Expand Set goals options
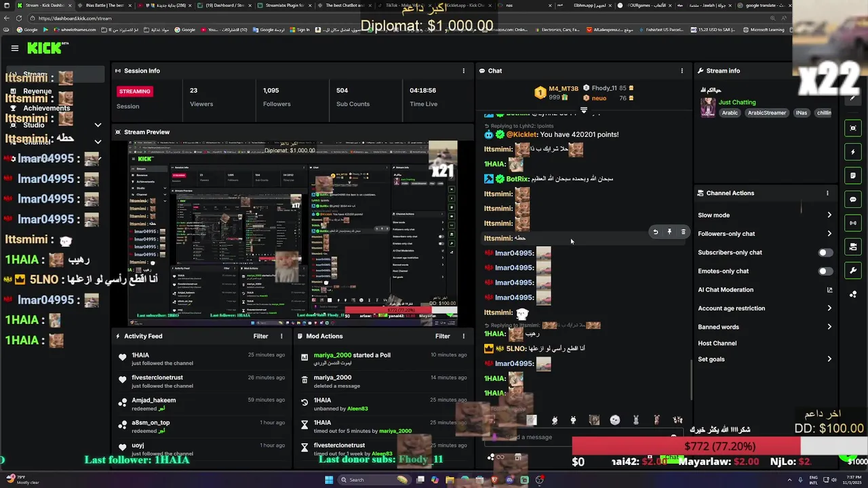 829,359
